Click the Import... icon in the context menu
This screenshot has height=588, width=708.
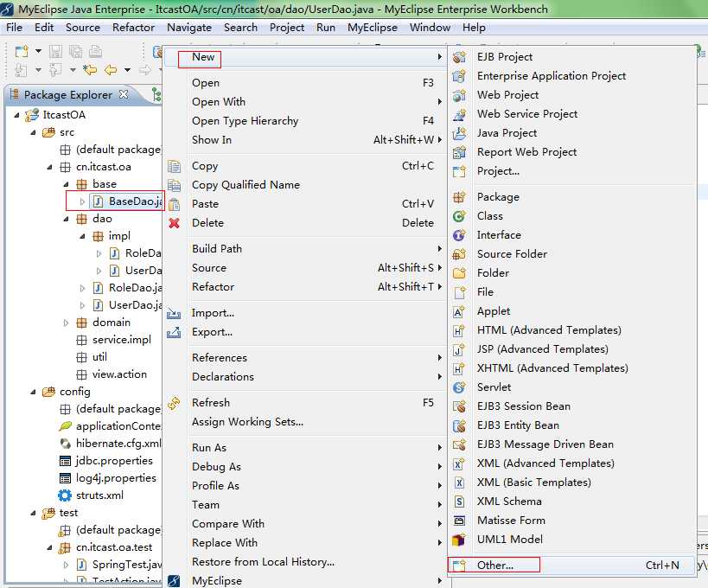click(x=174, y=313)
